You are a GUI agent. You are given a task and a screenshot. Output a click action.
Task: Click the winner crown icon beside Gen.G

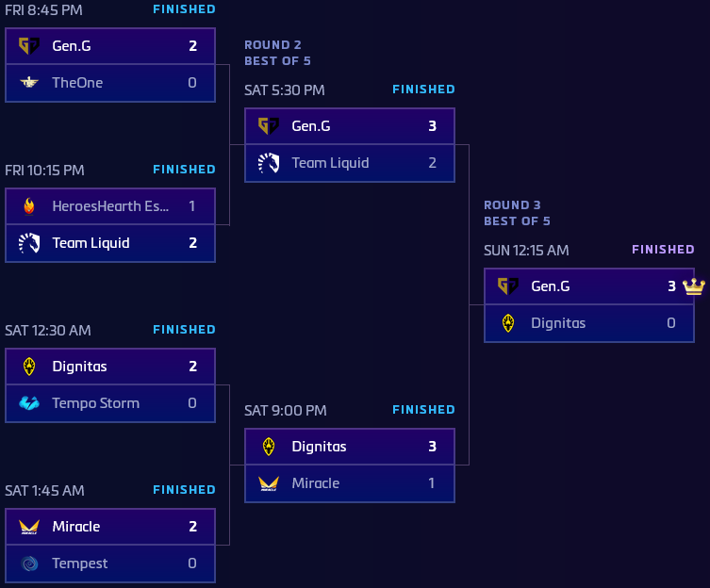(694, 286)
